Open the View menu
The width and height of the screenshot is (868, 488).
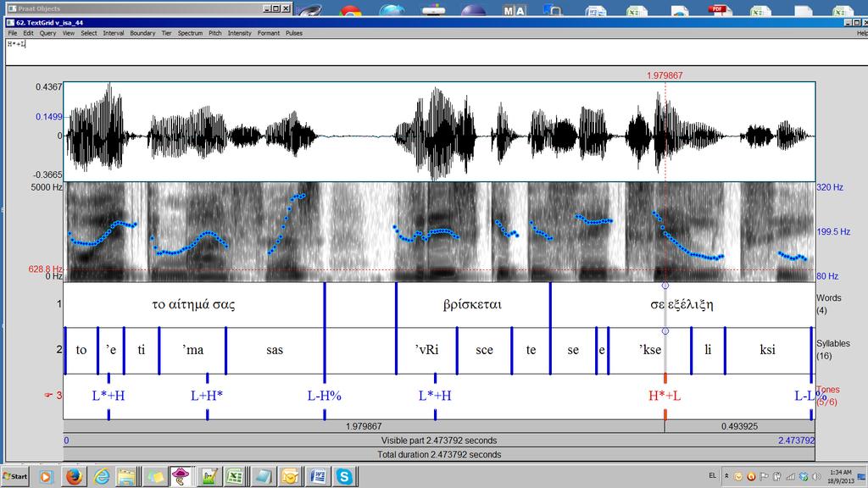coord(68,33)
